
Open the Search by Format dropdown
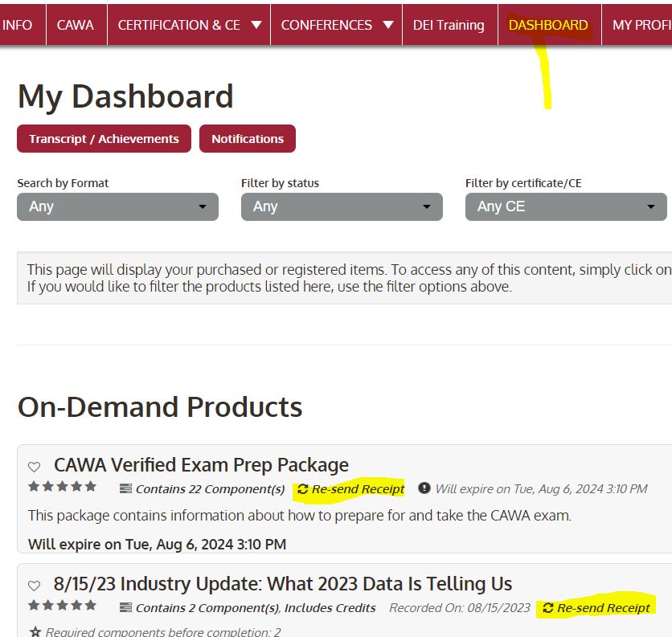point(118,207)
